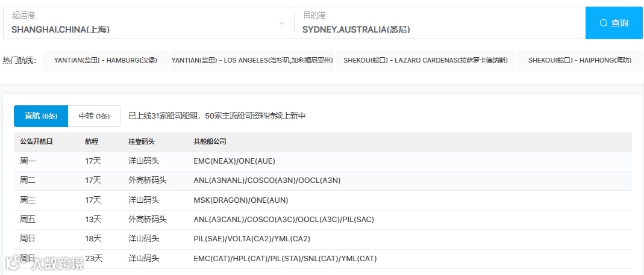Click MSK(DRAGON)/ONE(AUN) carrier text
This screenshot has width=644, height=275.
[241, 200]
